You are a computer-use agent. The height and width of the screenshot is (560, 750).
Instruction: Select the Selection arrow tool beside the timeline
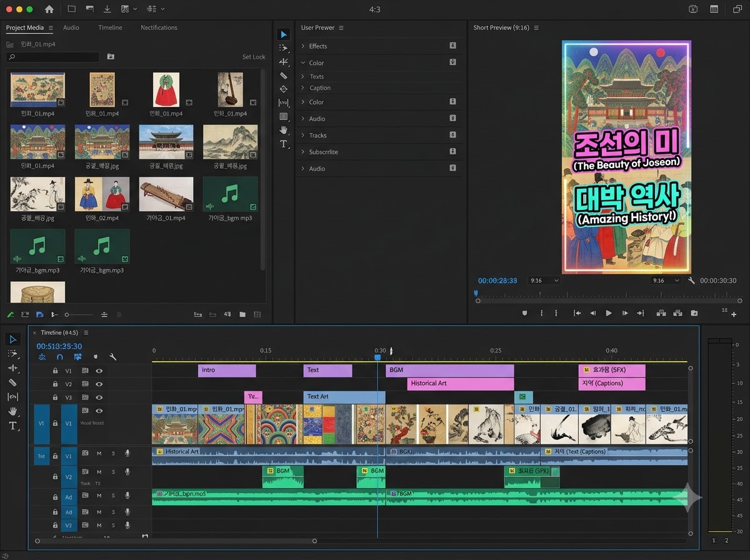click(x=13, y=339)
